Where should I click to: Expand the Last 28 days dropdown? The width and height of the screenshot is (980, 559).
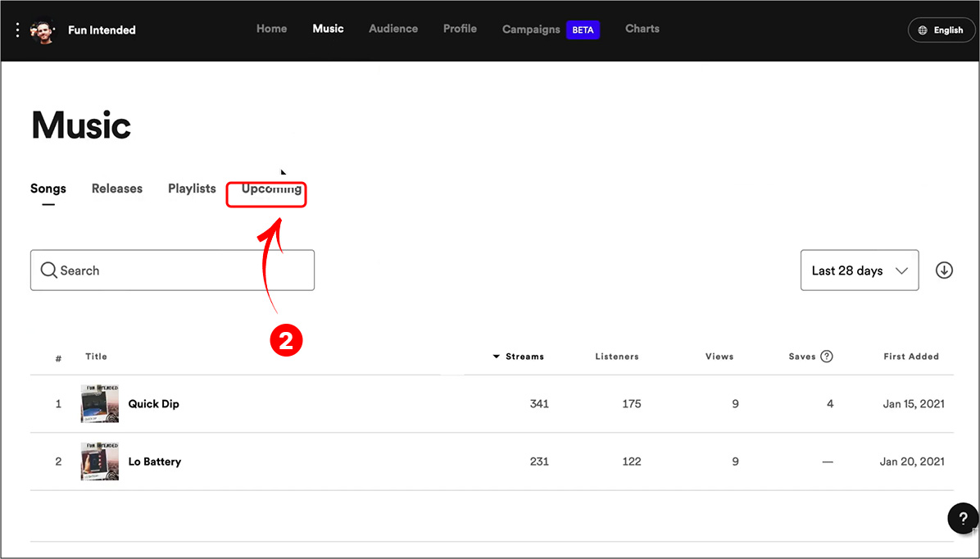(x=860, y=270)
